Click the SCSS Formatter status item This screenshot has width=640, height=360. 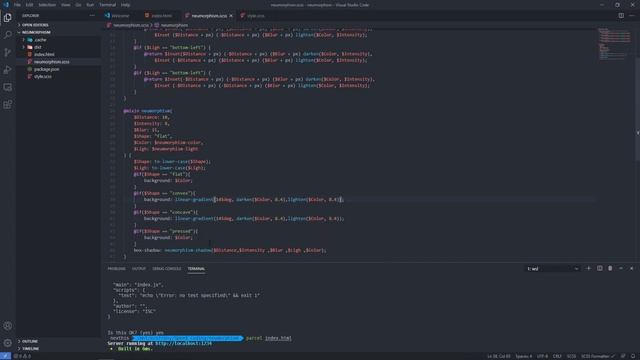[598, 356]
